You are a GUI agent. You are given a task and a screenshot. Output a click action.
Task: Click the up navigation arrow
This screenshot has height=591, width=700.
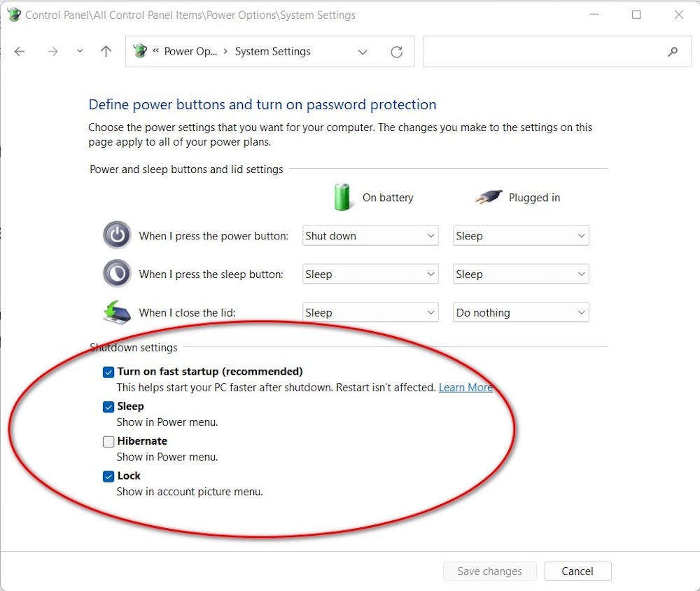click(x=105, y=50)
